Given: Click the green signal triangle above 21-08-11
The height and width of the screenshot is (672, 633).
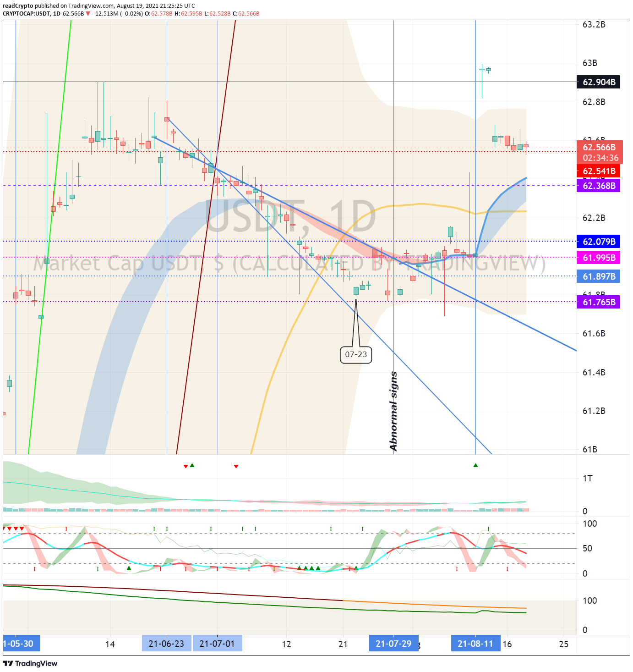Looking at the screenshot, I should point(475,465).
